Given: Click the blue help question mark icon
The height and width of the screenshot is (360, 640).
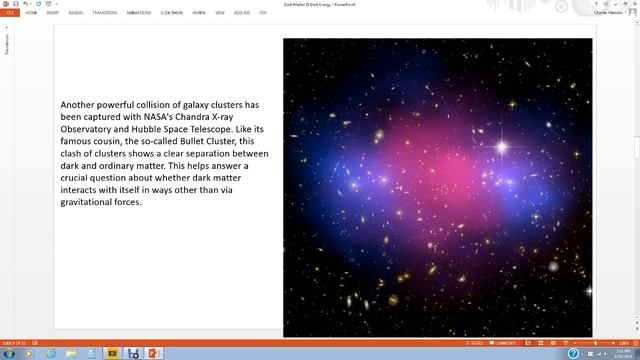Looking at the screenshot, I should tap(573, 353).
